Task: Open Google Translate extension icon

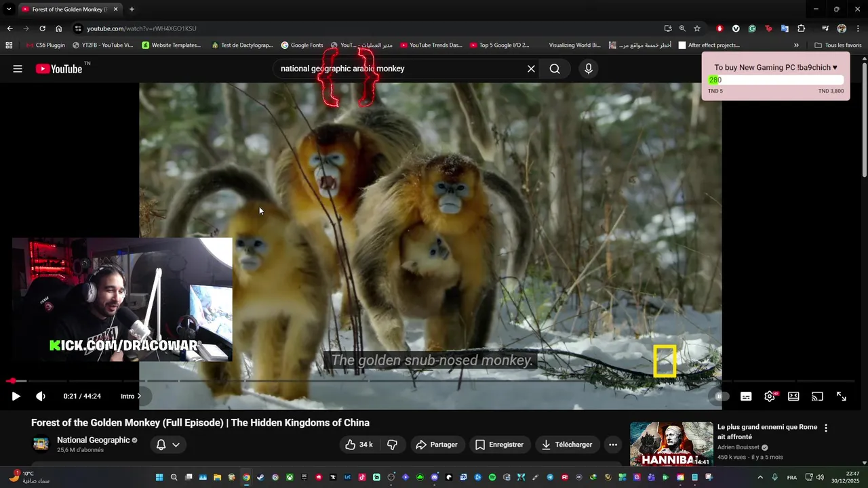Action: click(785, 28)
